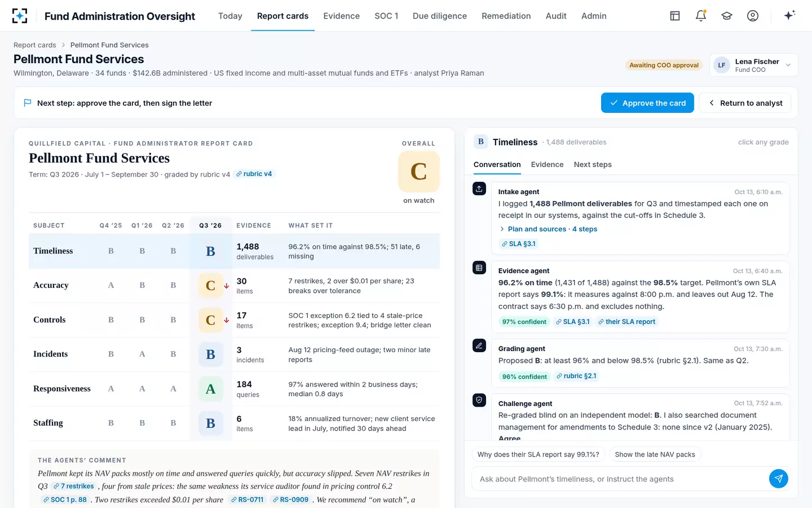Click the Evidence agent table icon

479,268
